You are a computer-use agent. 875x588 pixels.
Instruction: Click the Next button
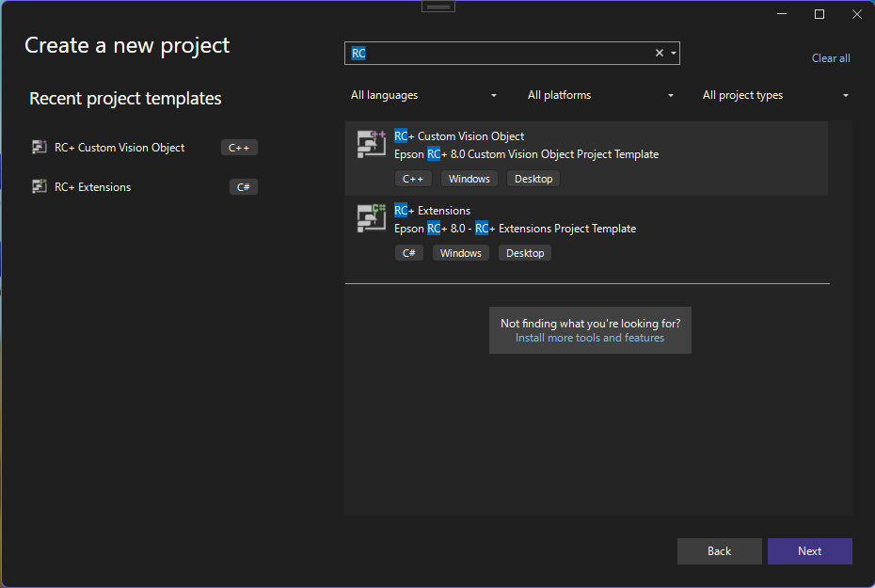click(809, 551)
